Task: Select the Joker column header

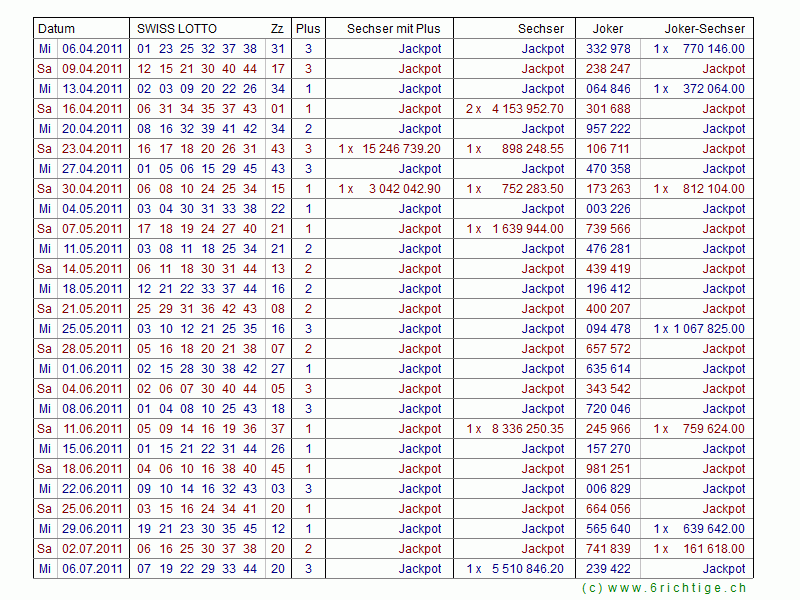Action: pos(608,29)
